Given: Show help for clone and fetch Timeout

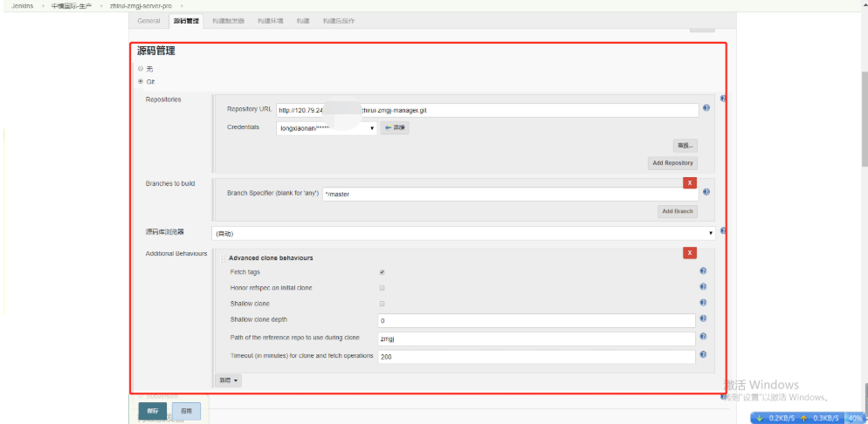Looking at the screenshot, I should coord(703,355).
